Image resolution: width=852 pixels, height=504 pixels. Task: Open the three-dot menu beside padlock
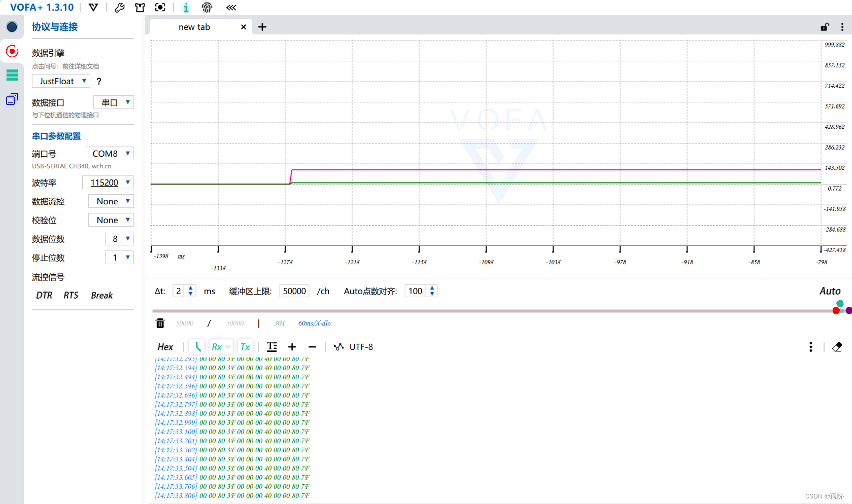pyautogui.click(x=842, y=27)
